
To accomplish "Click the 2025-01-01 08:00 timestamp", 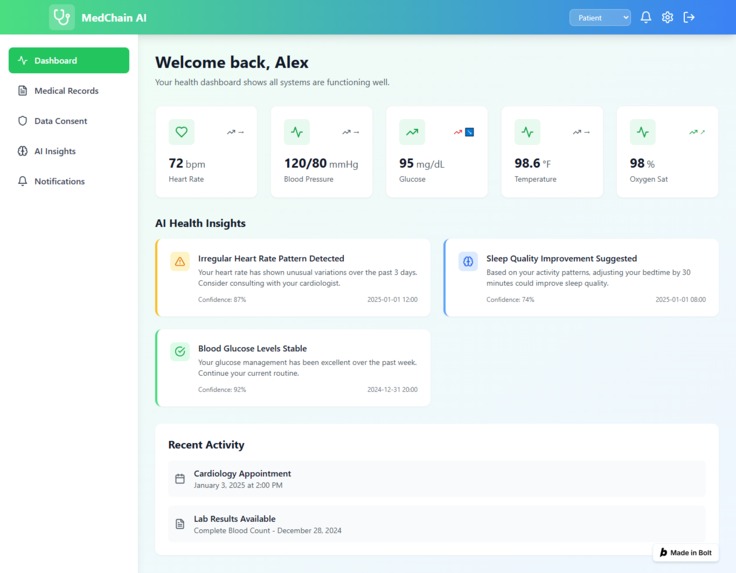I will pyautogui.click(x=681, y=299).
